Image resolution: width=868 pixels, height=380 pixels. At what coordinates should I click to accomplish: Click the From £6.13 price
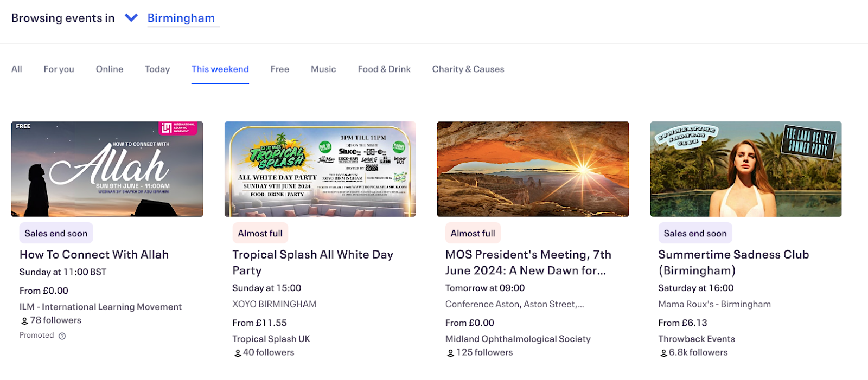pos(682,323)
